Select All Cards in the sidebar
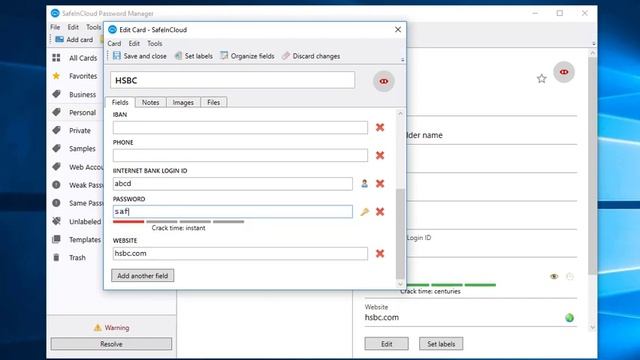 (x=83, y=58)
